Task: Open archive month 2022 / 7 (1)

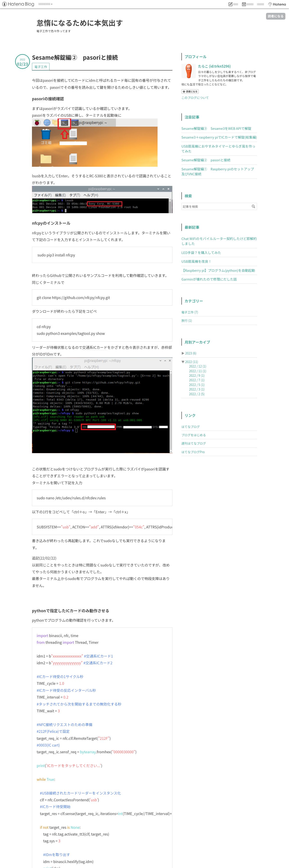Action: click(196, 380)
